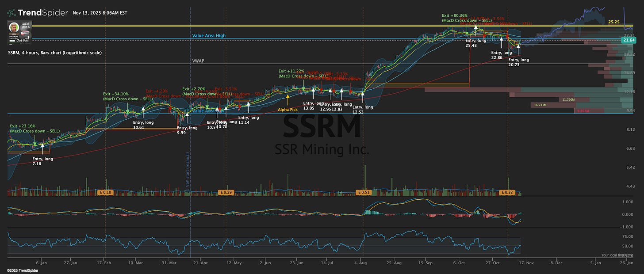
Task: Click the Exit +80.36% signal label
Action: (x=467, y=18)
